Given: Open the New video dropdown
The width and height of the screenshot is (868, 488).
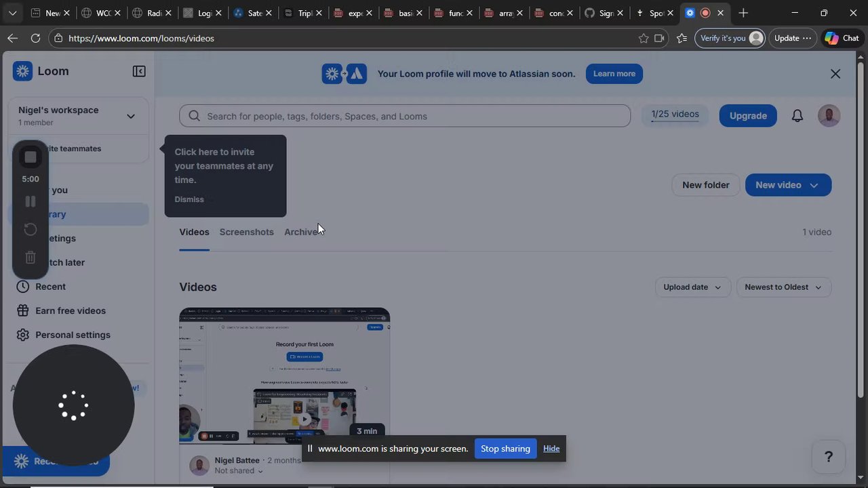Looking at the screenshot, I should (788, 185).
